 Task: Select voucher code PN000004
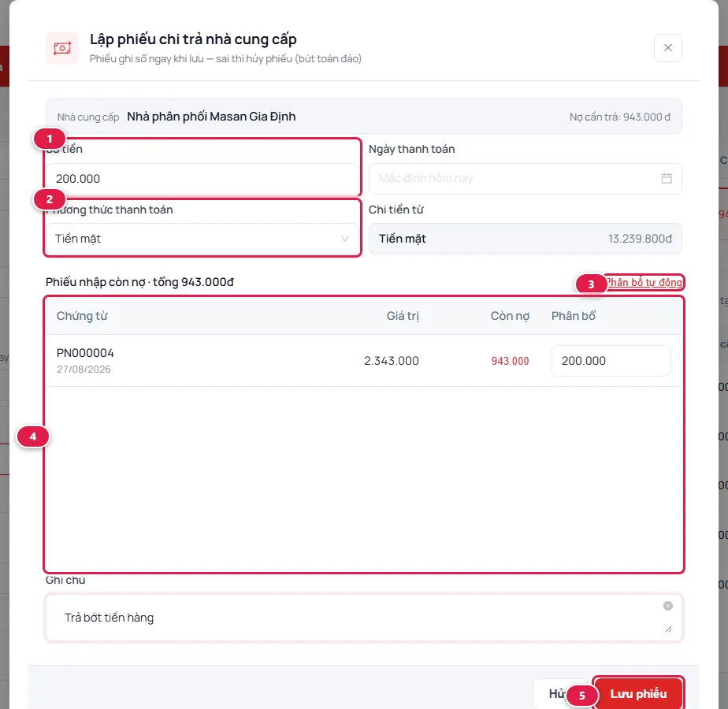[85, 353]
